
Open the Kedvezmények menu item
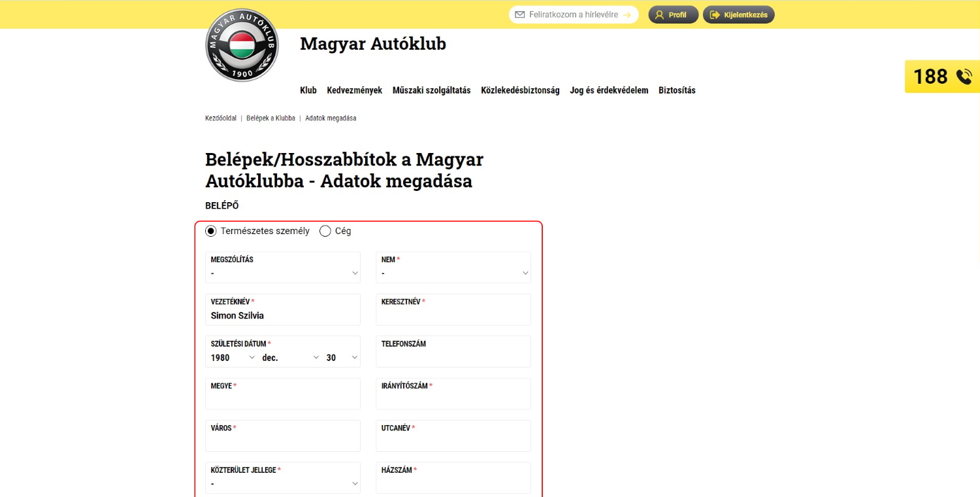tap(355, 90)
